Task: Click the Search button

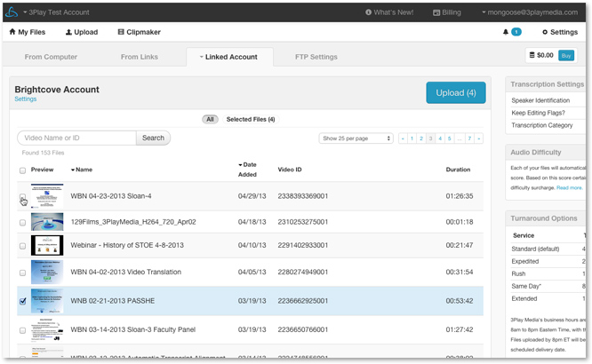Action: point(153,138)
